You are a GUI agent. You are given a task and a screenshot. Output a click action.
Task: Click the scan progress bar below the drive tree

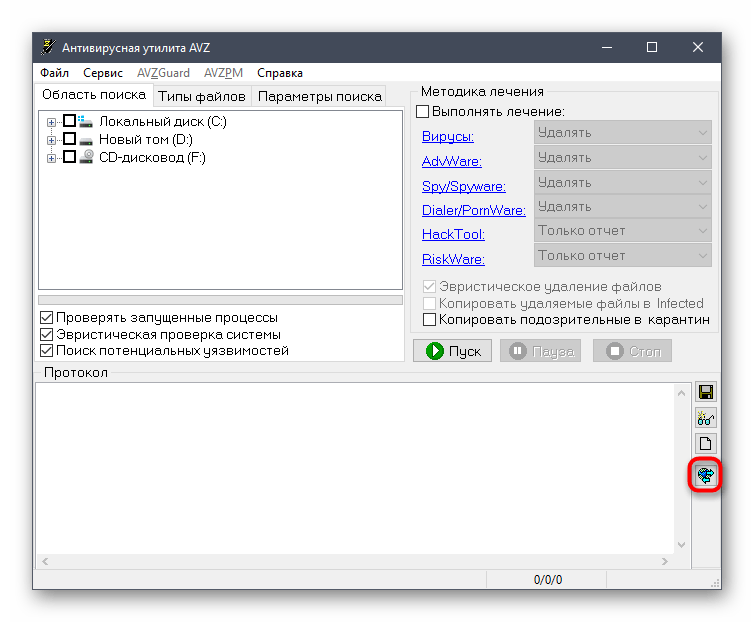point(220,300)
